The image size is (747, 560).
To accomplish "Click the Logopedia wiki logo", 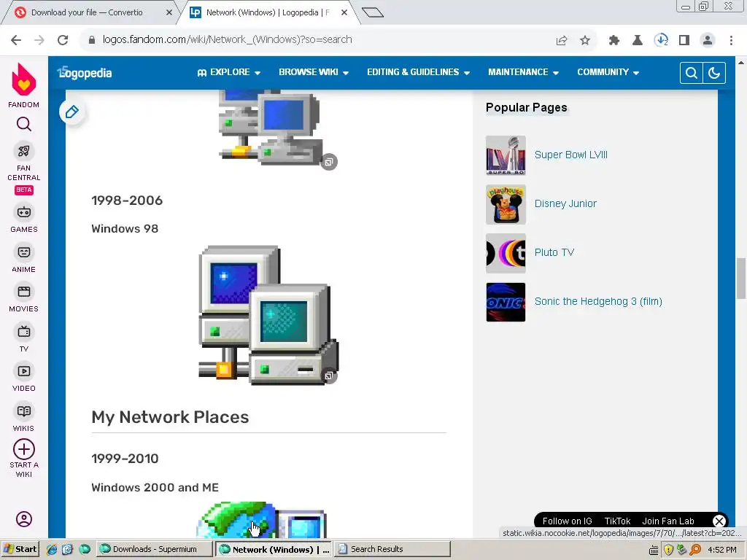I will [x=85, y=72].
